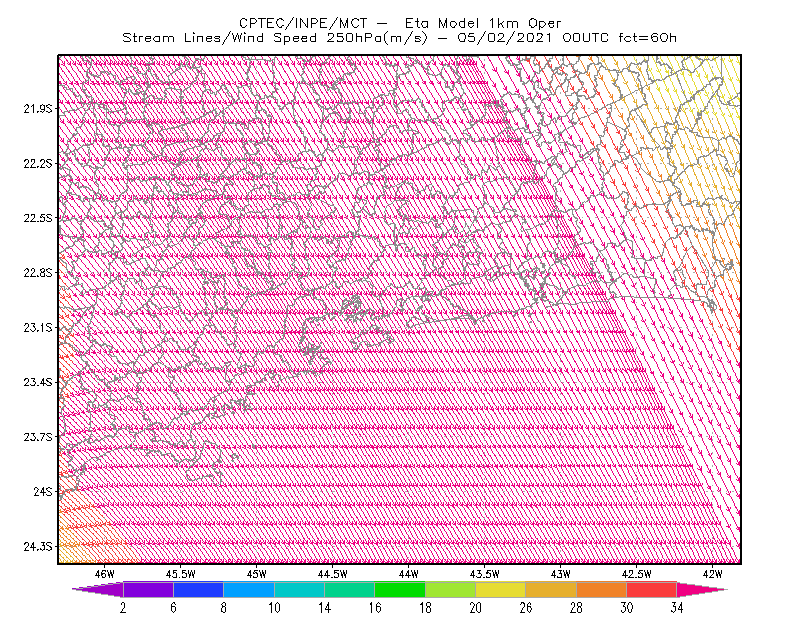Click the Stream Lines/Wind Speed subtitle
The height and width of the screenshot is (618, 800).
tap(399, 38)
